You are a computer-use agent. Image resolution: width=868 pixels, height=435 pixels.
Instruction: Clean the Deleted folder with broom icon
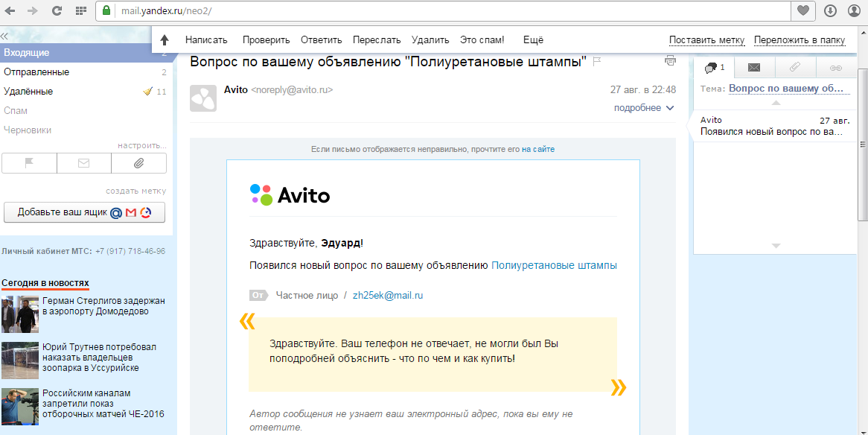[147, 92]
